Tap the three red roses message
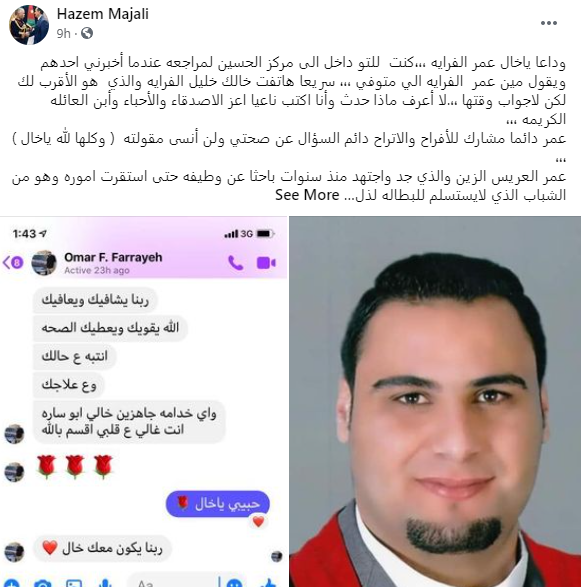 (75, 467)
